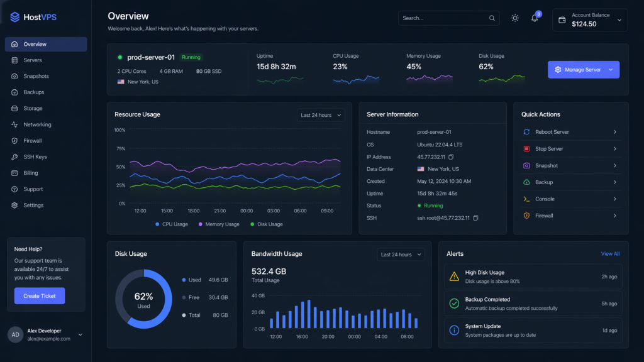
Task: Open notifications with the bell icon
Action: click(x=536, y=18)
